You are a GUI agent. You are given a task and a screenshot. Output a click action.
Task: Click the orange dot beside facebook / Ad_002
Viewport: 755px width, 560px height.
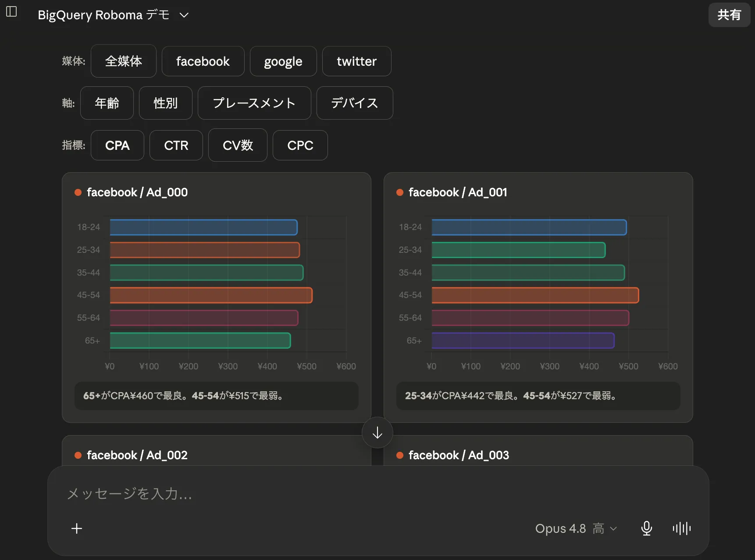[78, 455]
